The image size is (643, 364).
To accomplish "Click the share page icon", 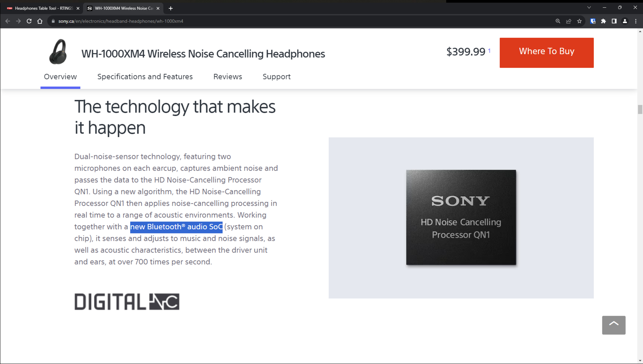I will (568, 21).
